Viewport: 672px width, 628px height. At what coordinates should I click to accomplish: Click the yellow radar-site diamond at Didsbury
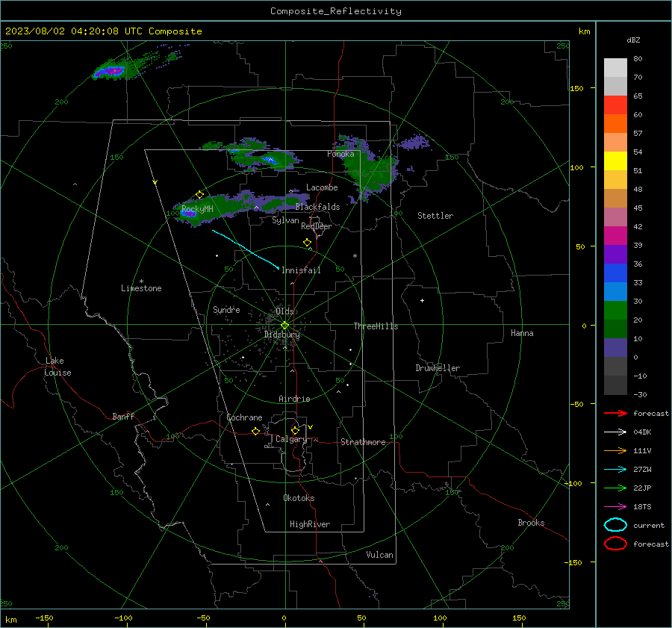click(x=285, y=326)
